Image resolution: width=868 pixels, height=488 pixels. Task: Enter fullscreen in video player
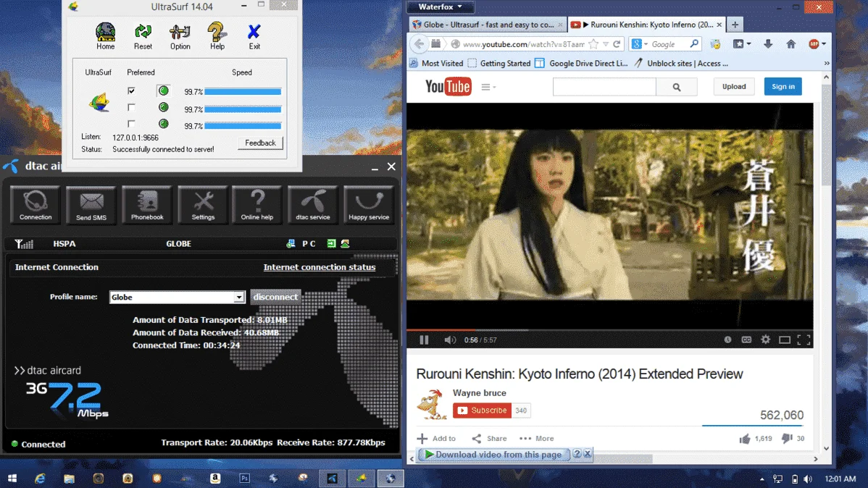804,340
